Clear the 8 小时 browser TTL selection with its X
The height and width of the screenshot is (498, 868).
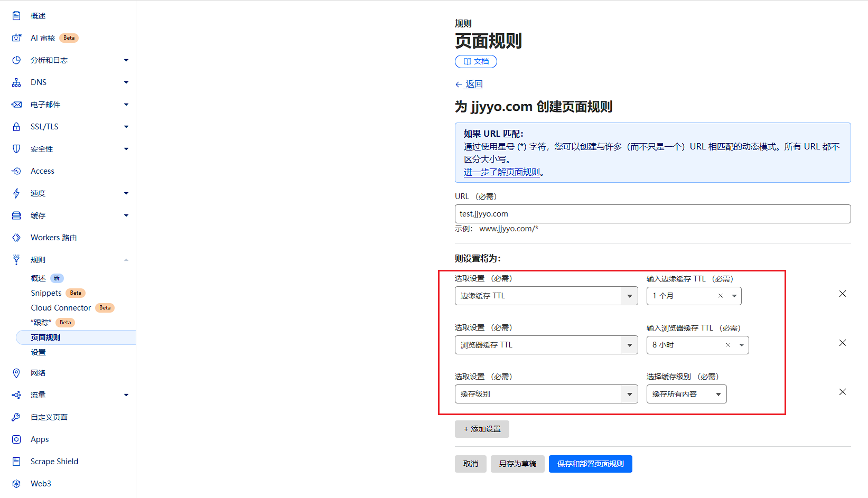pyautogui.click(x=728, y=345)
